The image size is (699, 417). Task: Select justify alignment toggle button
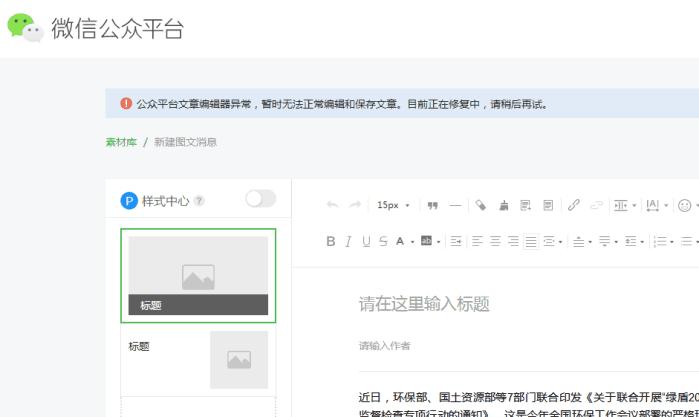(x=530, y=241)
